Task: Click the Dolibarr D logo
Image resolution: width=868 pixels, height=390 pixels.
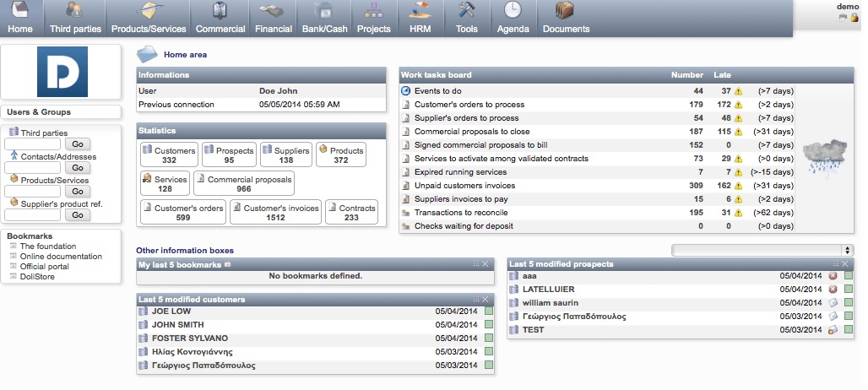Action: (x=62, y=72)
